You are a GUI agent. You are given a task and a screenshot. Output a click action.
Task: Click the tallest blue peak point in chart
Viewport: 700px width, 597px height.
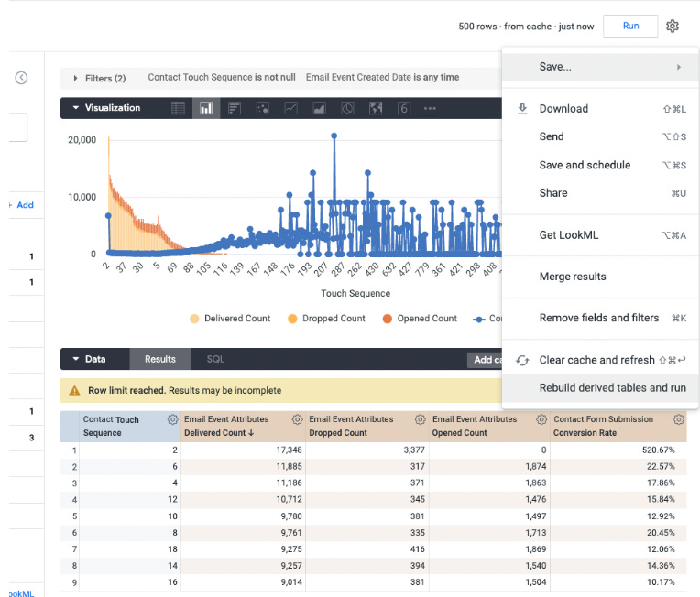(334, 136)
